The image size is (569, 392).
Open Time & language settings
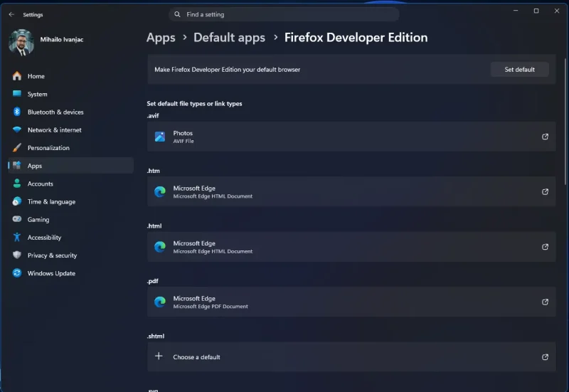pyautogui.click(x=70, y=201)
